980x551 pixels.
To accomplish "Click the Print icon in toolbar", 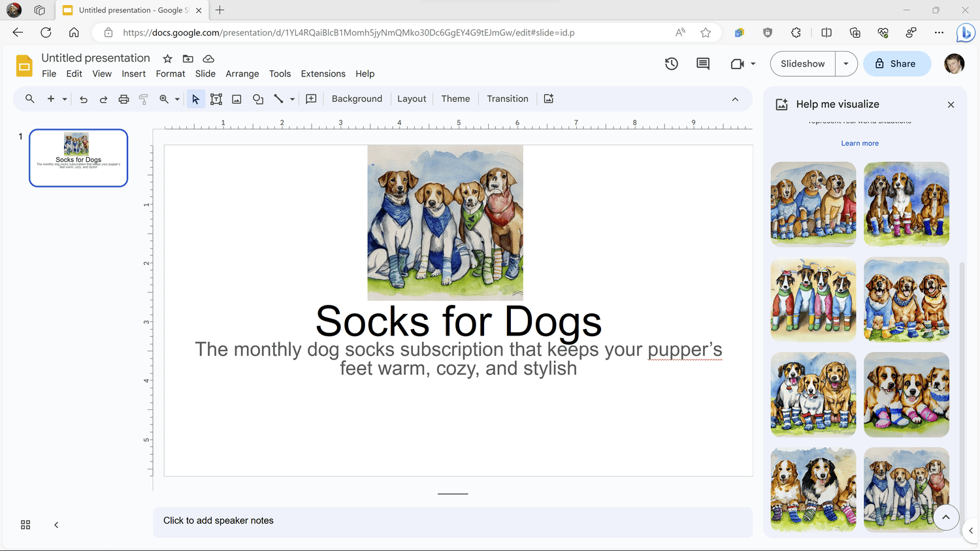I will 123,99.
